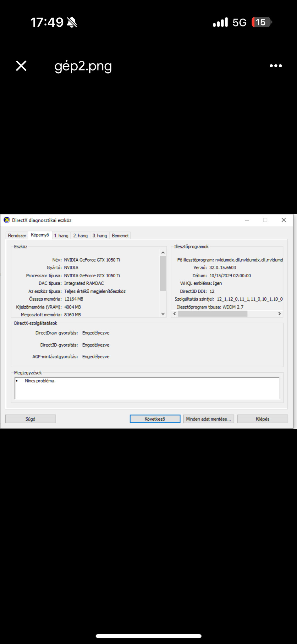Click the DirectX diagnostic tool title icon
The width and height of the screenshot is (297, 644).
click(7, 220)
